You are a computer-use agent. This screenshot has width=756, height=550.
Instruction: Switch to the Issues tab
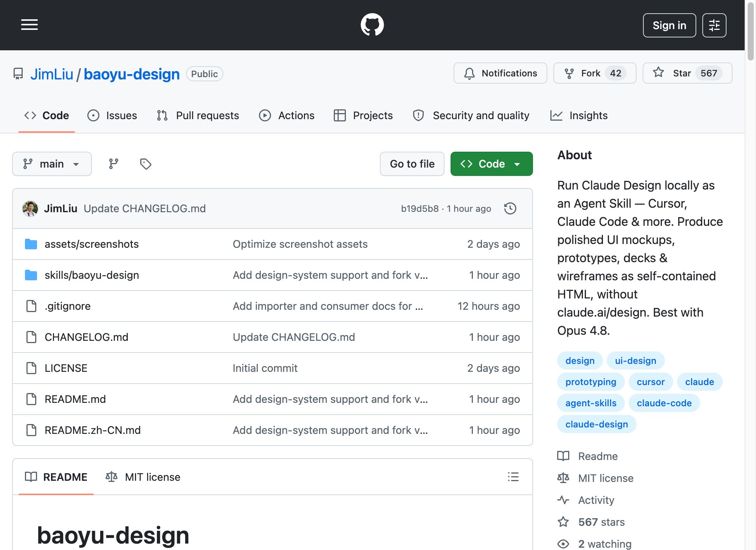112,115
